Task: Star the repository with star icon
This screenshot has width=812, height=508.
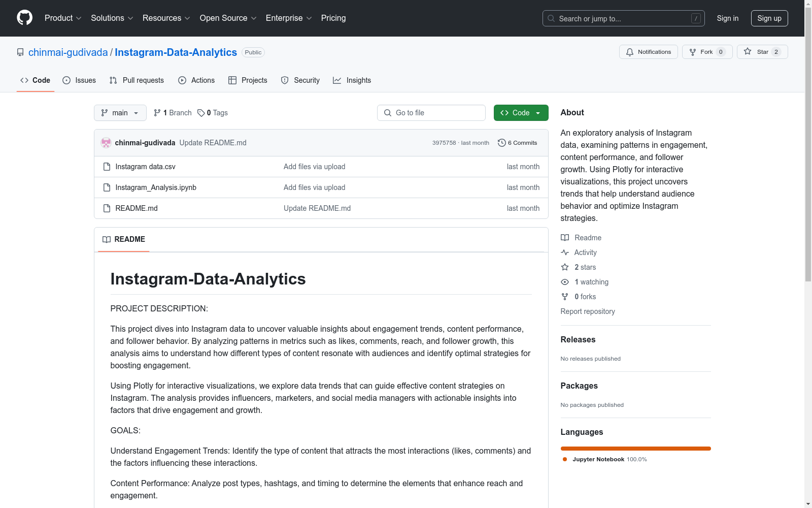Action: coord(748,51)
